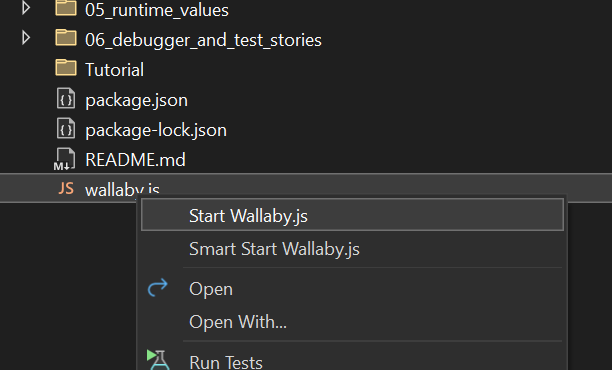
Task: Click the package-lock.json braces icon
Action: [66, 128]
